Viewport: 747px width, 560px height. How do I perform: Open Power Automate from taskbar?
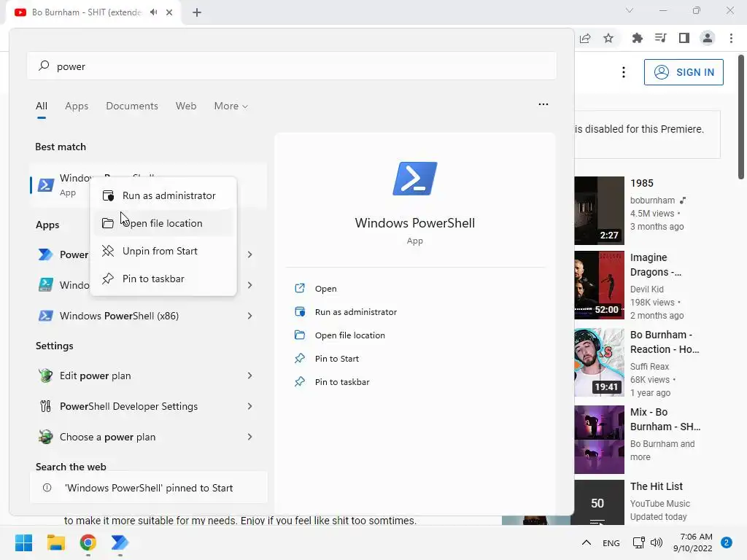point(120,542)
